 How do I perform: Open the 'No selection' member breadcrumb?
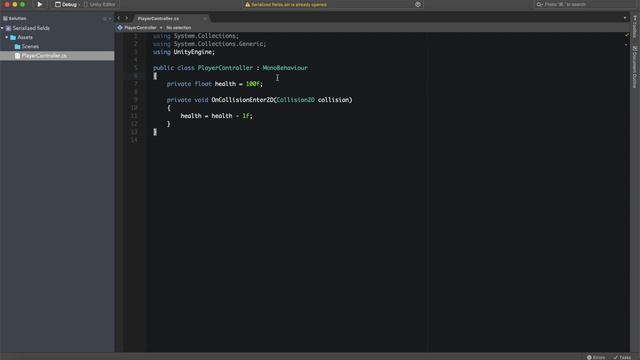coord(178,28)
